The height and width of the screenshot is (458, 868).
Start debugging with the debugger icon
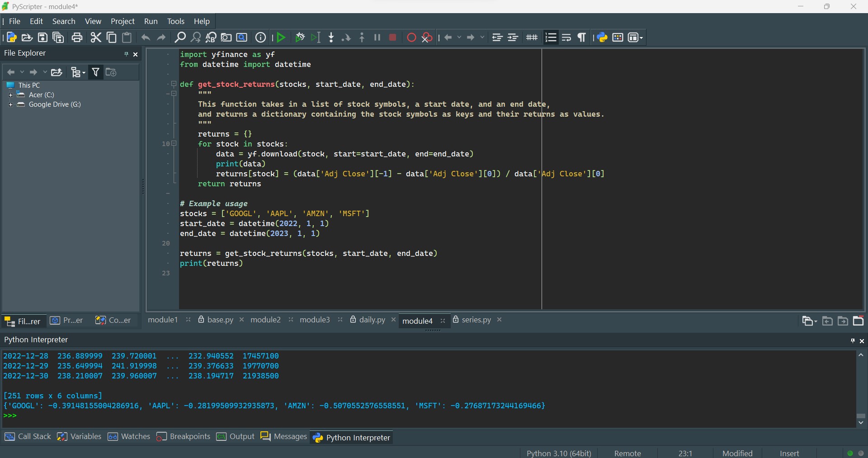(x=300, y=37)
